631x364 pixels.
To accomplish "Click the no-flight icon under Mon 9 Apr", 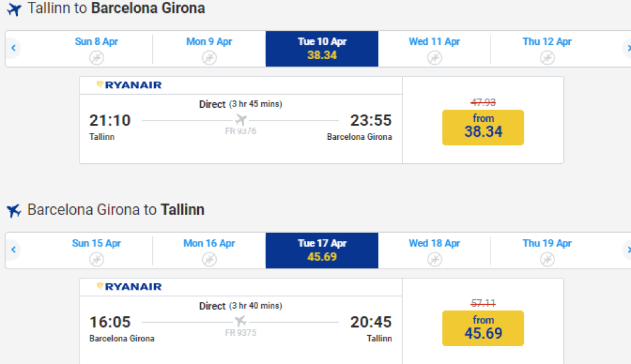I will [x=209, y=57].
